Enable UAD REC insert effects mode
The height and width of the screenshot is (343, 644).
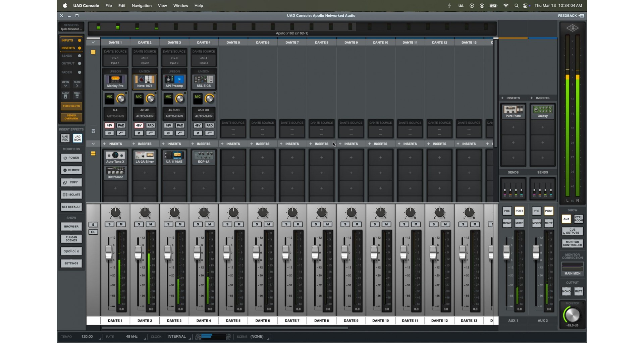tap(65, 138)
